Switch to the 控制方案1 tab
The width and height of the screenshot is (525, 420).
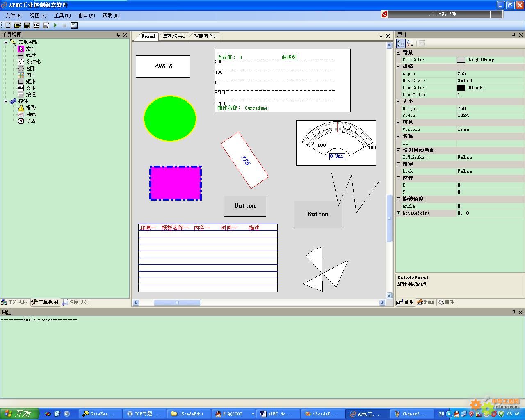point(205,36)
